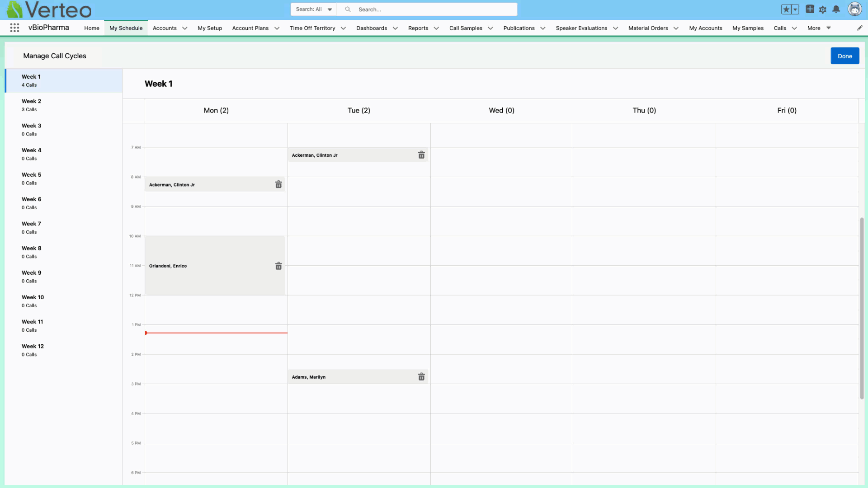Open the notifications bell
The height and width of the screenshot is (488, 868).
(x=836, y=9)
